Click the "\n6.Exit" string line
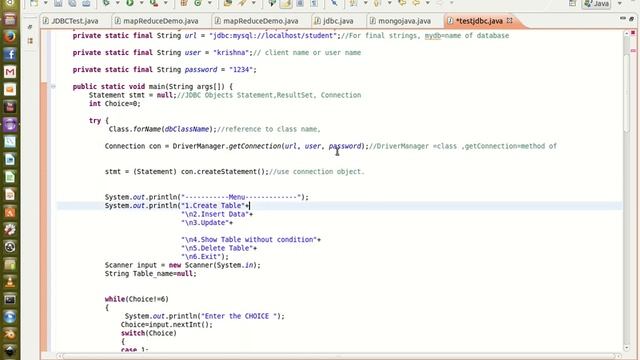The image size is (640, 360). tap(205, 257)
